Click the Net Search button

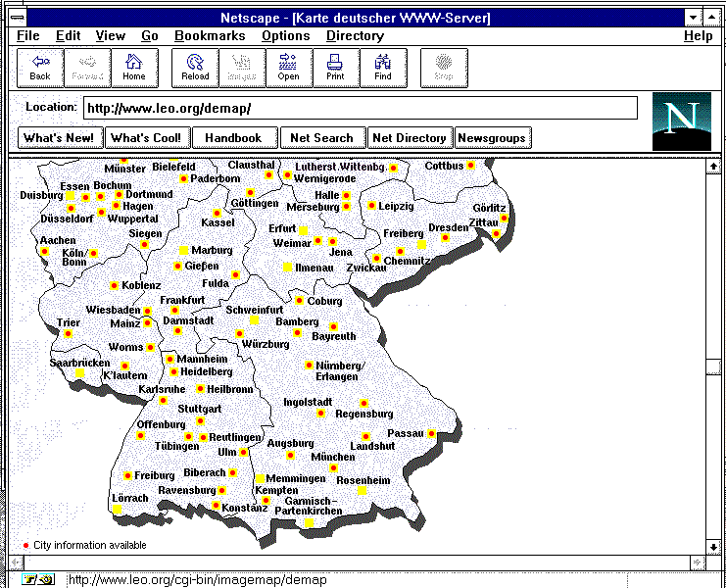pyautogui.click(x=322, y=138)
